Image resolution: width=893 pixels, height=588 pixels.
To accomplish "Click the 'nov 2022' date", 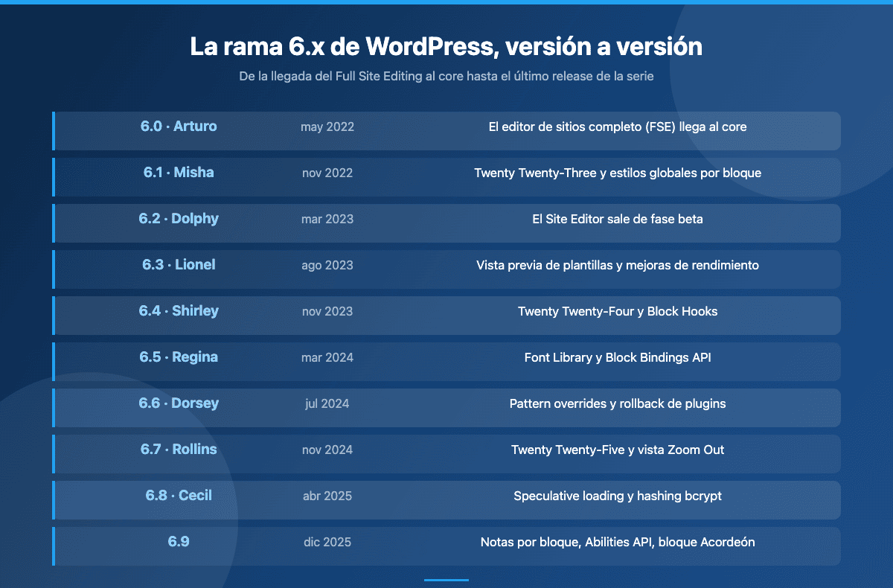I will [327, 173].
